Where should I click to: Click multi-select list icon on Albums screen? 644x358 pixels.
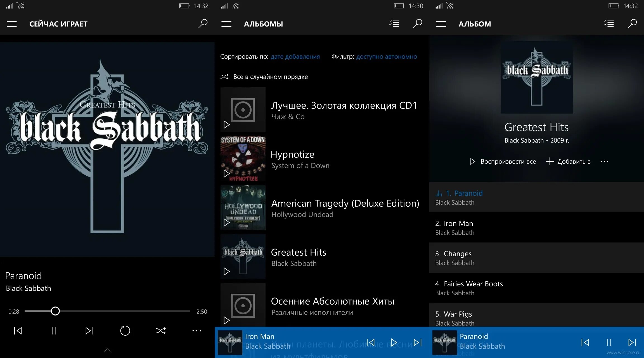394,23
